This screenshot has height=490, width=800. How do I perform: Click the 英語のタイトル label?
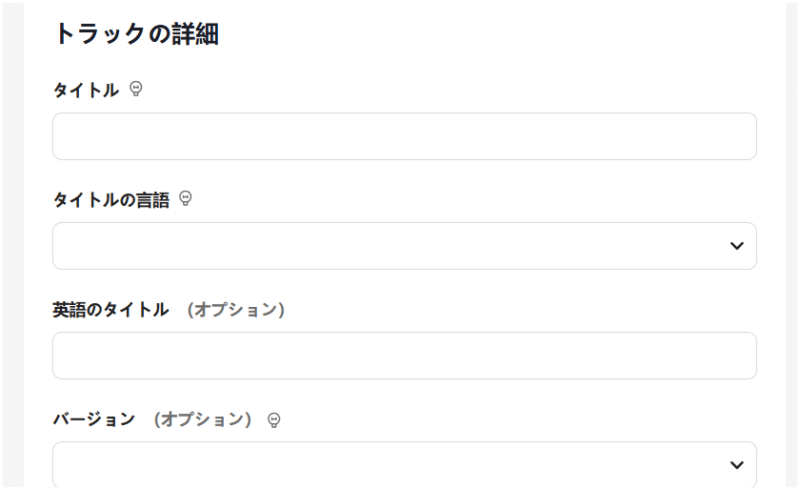(x=110, y=310)
